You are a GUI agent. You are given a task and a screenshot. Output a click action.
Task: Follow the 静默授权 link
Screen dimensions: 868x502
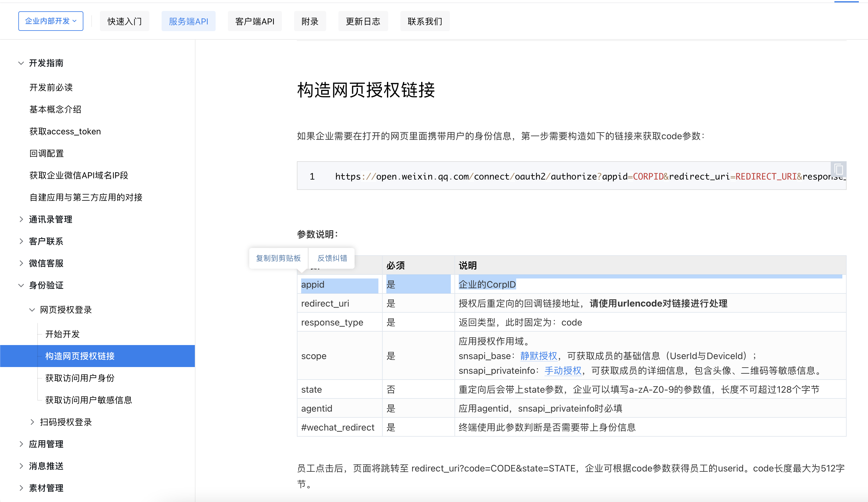539,356
